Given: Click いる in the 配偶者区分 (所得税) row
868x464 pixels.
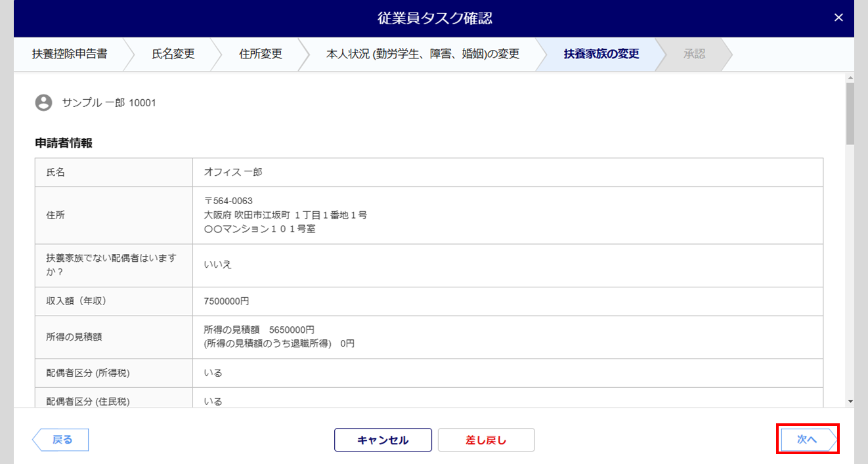Looking at the screenshot, I should 213,373.
